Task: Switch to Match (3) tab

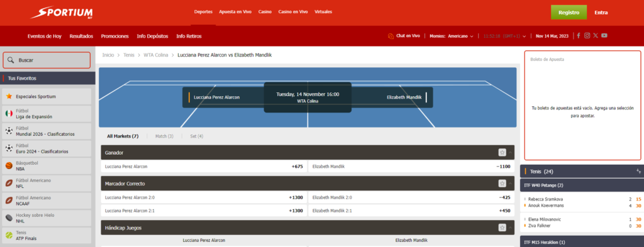Action: point(164,136)
